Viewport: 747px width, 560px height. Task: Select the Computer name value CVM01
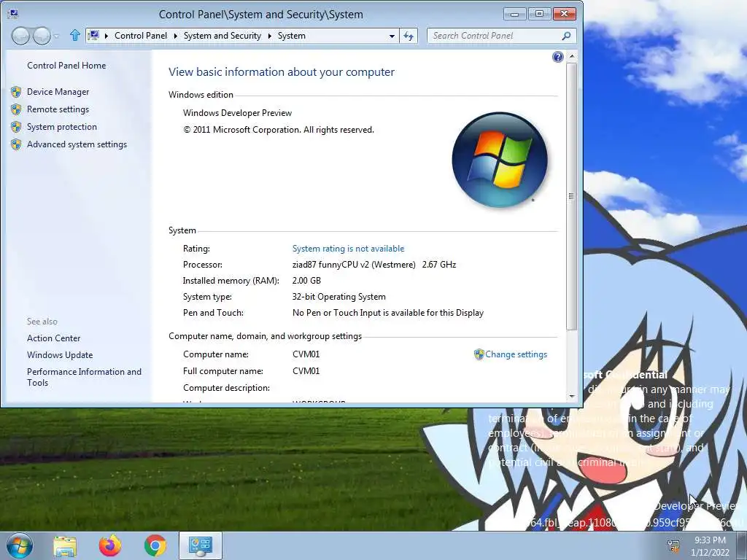(x=306, y=354)
